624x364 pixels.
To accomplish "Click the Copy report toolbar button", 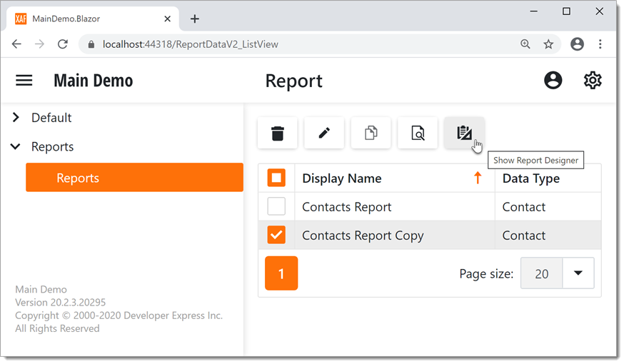I will tap(371, 133).
